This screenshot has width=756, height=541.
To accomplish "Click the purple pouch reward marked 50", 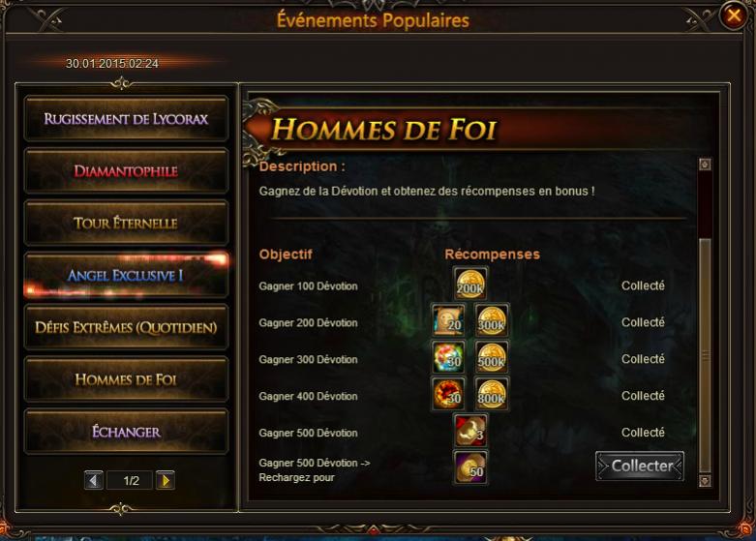I will pyautogui.click(x=470, y=466).
